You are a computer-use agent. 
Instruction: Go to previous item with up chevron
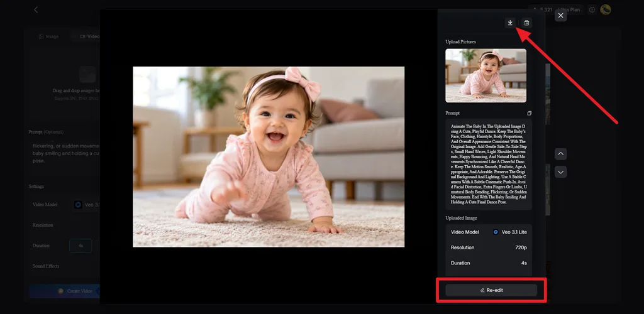pyautogui.click(x=560, y=154)
